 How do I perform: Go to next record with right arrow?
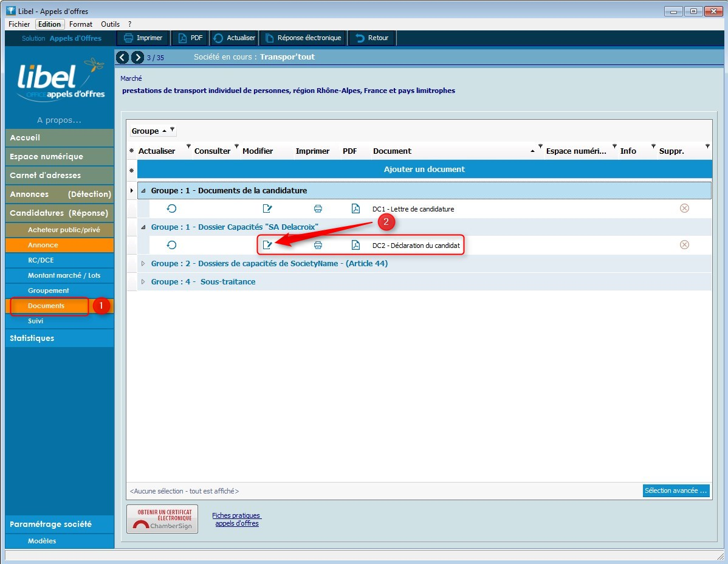tap(137, 57)
